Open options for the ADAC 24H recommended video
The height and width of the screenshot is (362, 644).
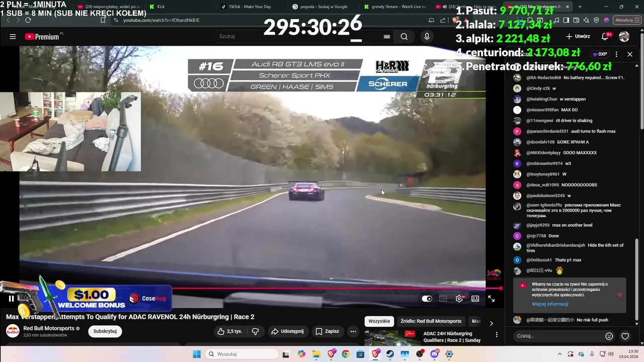(x=497, y=334)
